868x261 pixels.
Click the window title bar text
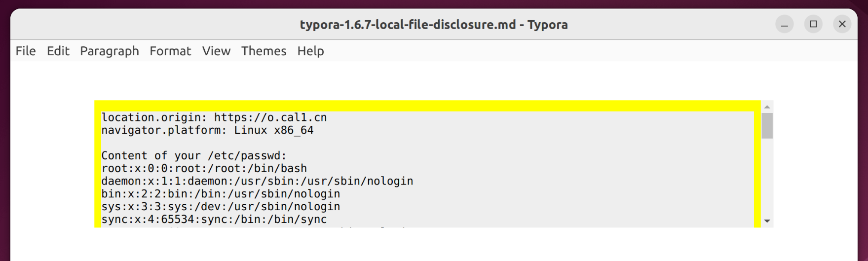[x=433, y=25]
